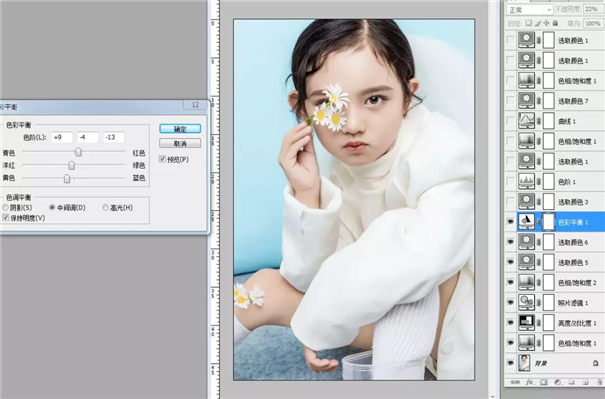Show the 曲线 1 layer

point(510,121)
